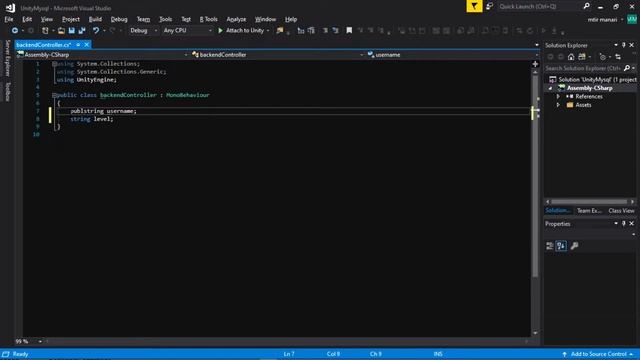Click into the Search Solution Explorer field
Viewport: 640px width, 360px height.
pos(583,68)
